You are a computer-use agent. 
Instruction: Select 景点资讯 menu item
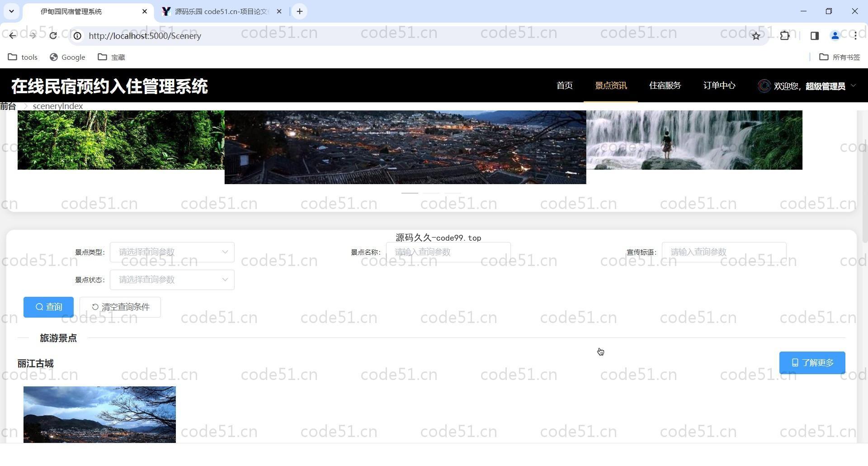(611, 86)
